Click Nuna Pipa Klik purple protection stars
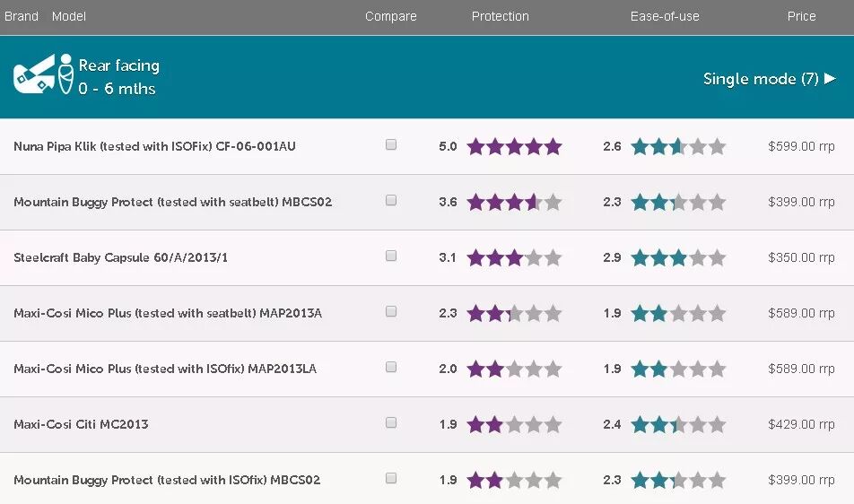 514,146
